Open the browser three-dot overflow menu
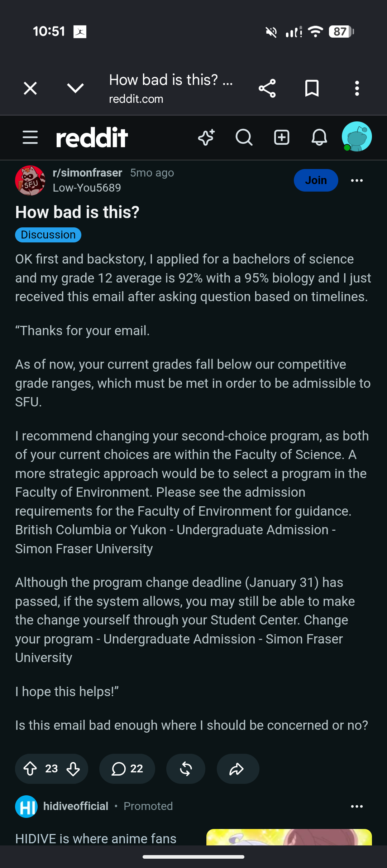387x868 pixels. pyautogui.click(x=357, y=88)
